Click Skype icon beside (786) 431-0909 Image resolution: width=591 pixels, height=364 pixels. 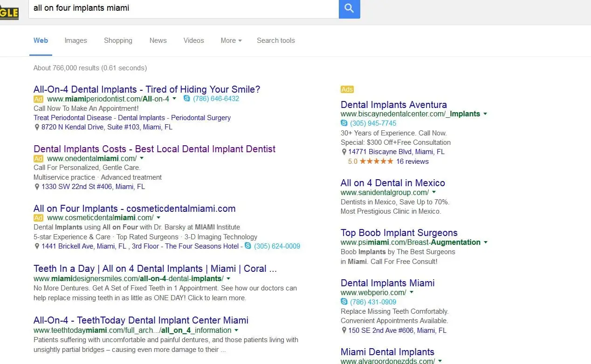coord(344,302)
